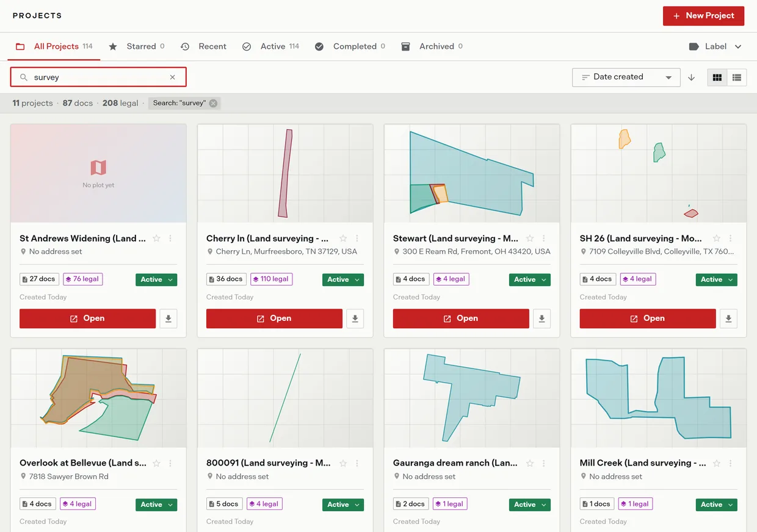The image size is (757, 532).
Task: Change Active status of Mill Creek
Action: (717, 505)
